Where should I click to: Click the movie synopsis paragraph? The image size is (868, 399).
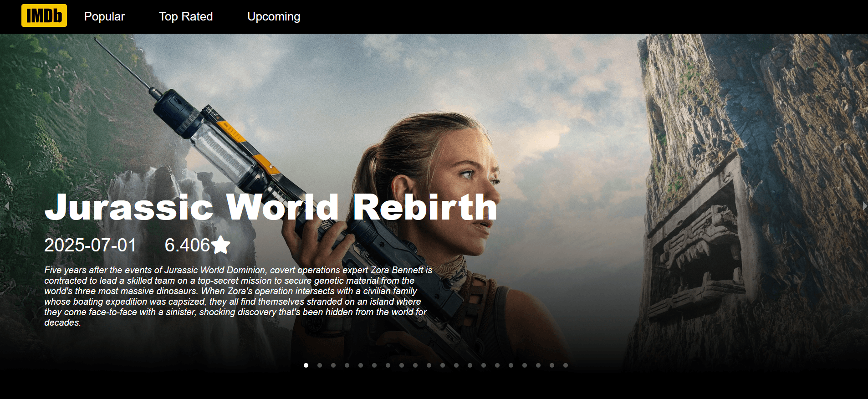coord(237,296)
